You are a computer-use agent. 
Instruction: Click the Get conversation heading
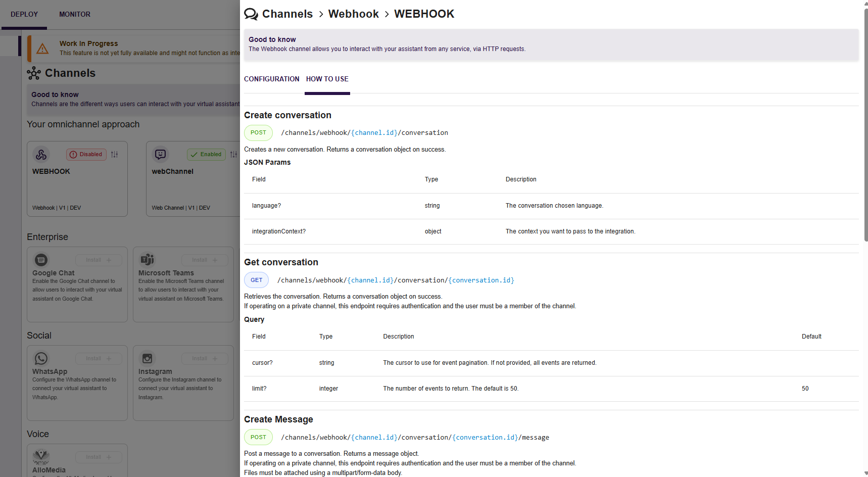pyautogui.click(x=281, y=263)
